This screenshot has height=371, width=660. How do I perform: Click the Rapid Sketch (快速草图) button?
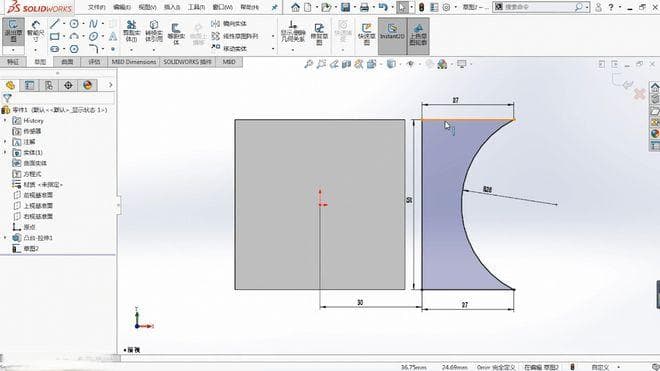367,34
